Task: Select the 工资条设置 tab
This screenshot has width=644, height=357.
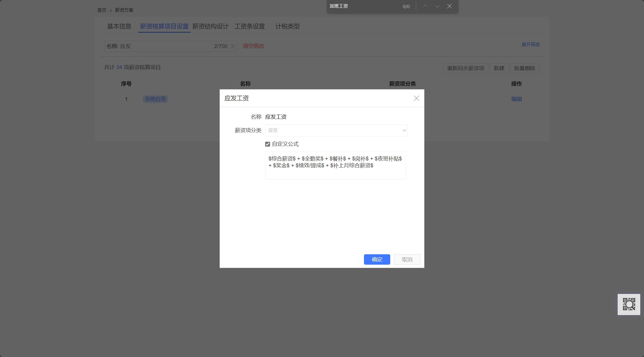Action: (249, 26)
